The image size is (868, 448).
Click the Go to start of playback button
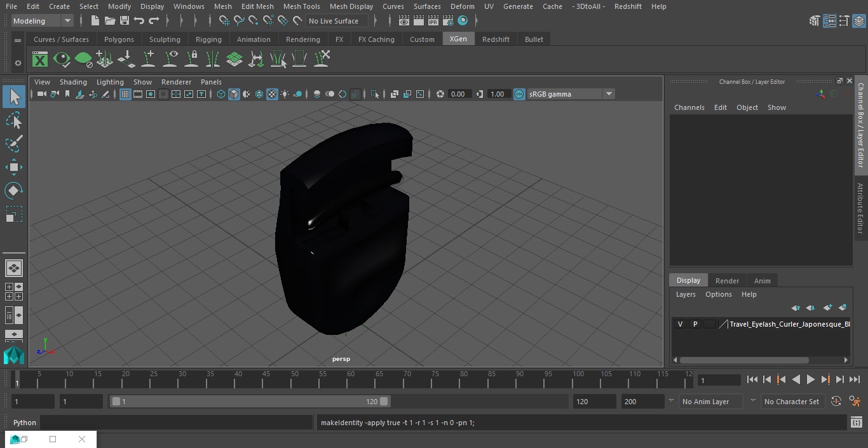point(752,379)
